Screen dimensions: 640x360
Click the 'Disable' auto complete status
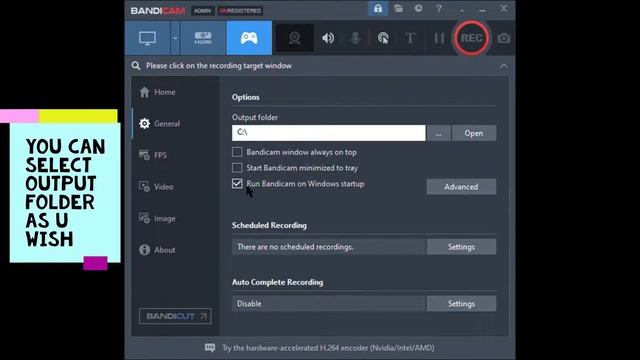[x=249, y=304]
